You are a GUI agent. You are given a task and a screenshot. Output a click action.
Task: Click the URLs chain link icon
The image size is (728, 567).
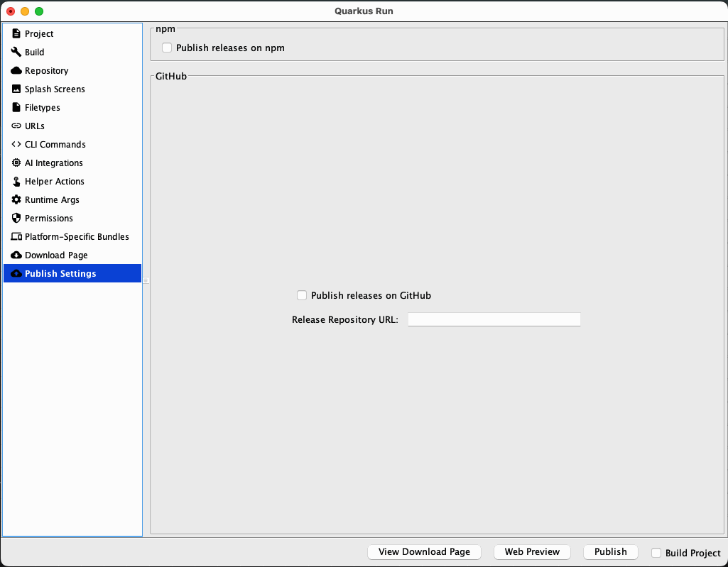click(x=16, y=126)
